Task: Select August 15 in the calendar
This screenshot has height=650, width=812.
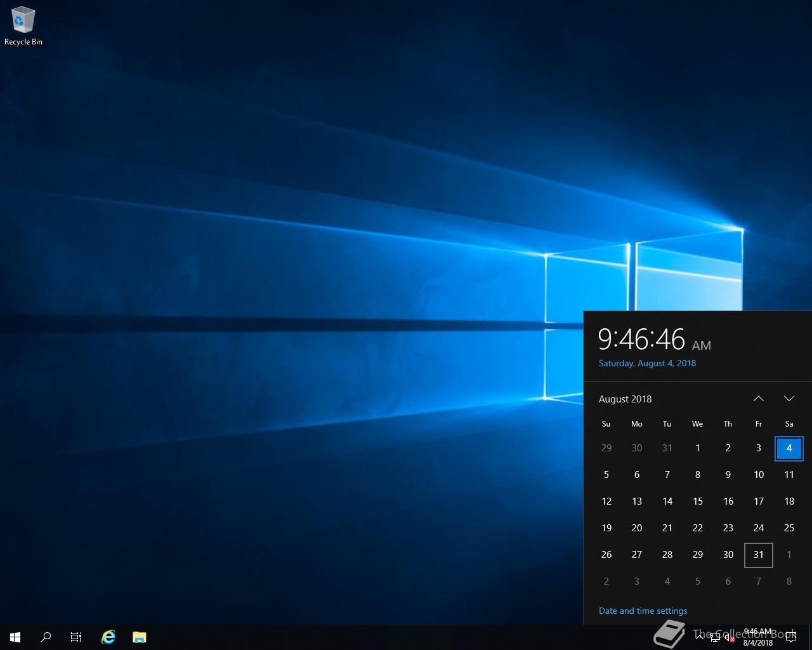Action: coord(698,501)
